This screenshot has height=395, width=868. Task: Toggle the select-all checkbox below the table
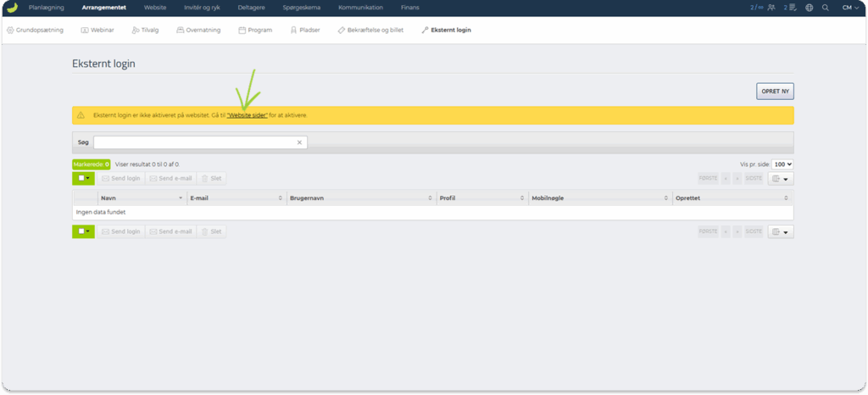[81, 231]
